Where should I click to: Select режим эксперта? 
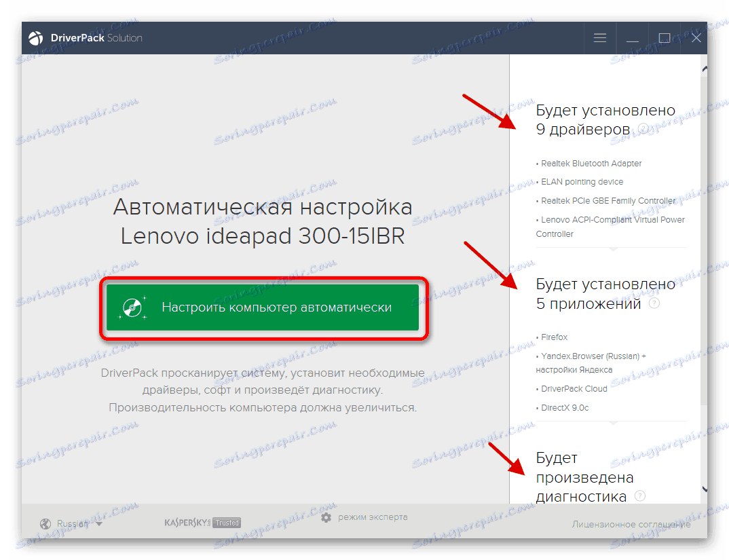(373, 517)
